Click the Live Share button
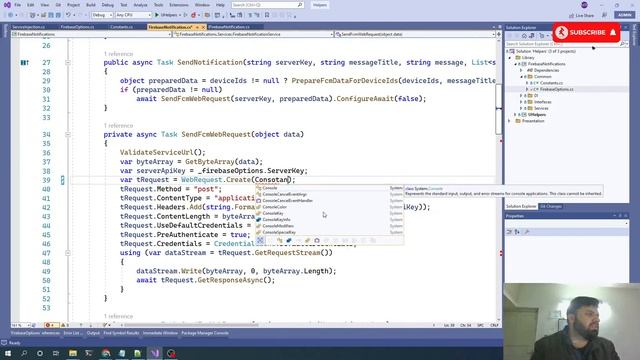 (581, 16)
